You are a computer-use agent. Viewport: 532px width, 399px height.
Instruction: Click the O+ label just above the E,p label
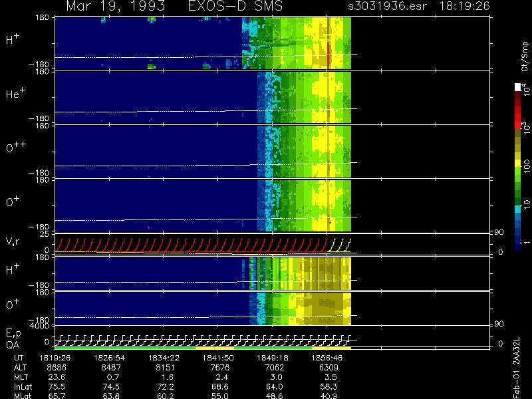coord(13,305)
